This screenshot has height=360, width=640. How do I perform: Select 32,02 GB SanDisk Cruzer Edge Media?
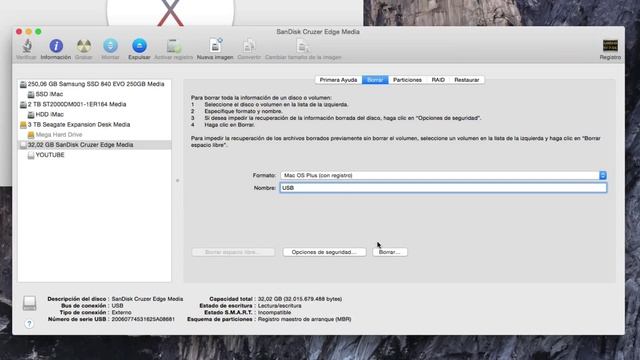click(x=94, y=145)
